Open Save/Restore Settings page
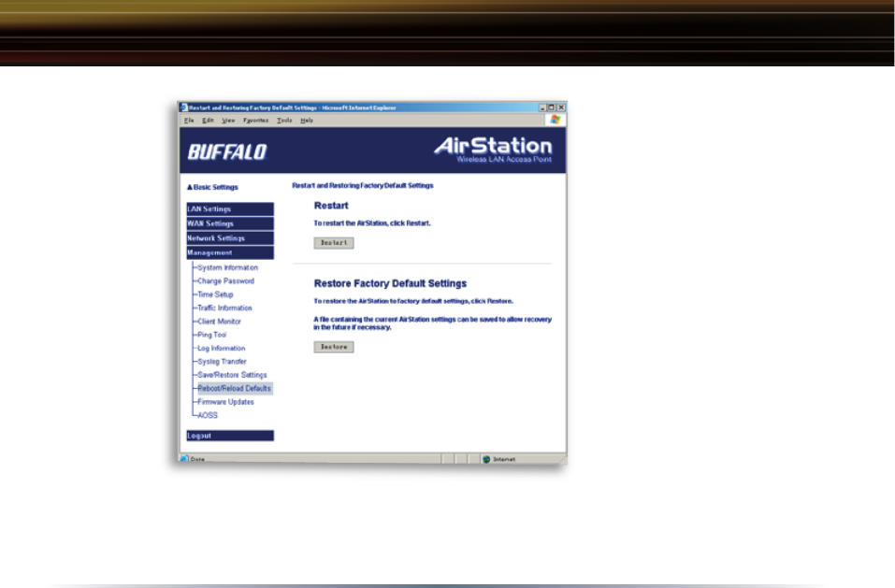 pos(232,375)
